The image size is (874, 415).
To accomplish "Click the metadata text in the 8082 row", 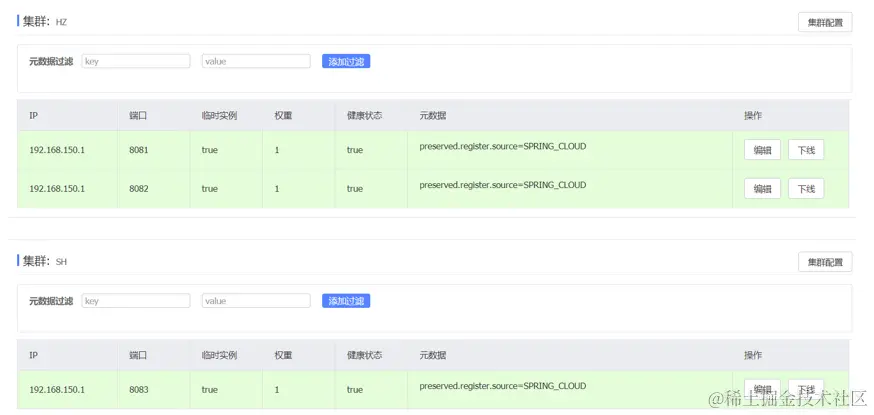I will click(x=502, y=185).
